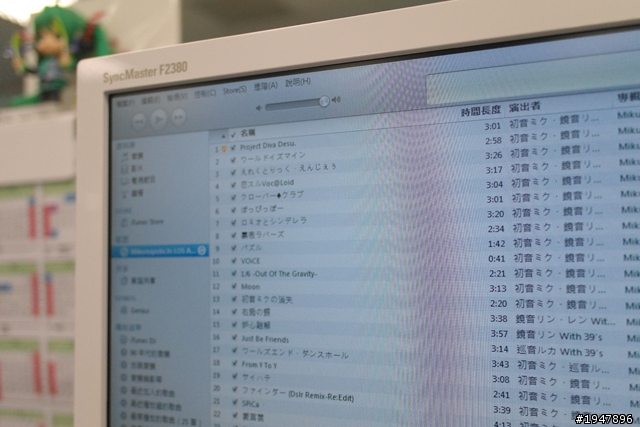Viewport: 640px width, 427px height.
Task: Uncheck the Just Be Friends track checkbox
Action: [x=234, y=338]
